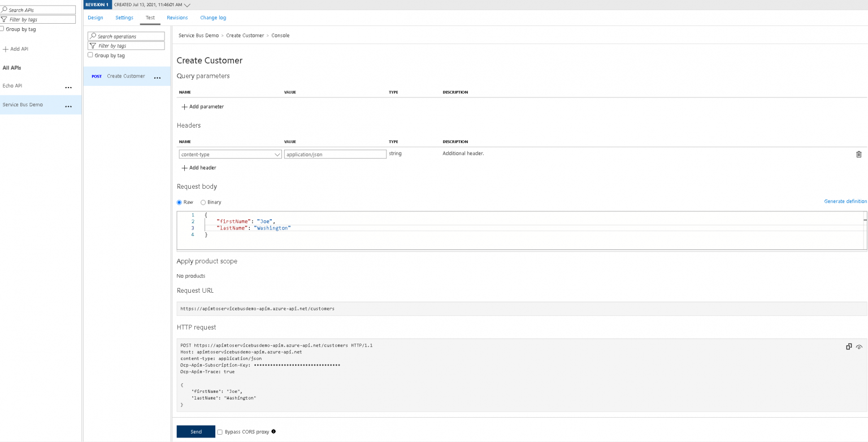868x442 pixels.
Task: Click the Generate definition link
Action: [x=845, y=201]
